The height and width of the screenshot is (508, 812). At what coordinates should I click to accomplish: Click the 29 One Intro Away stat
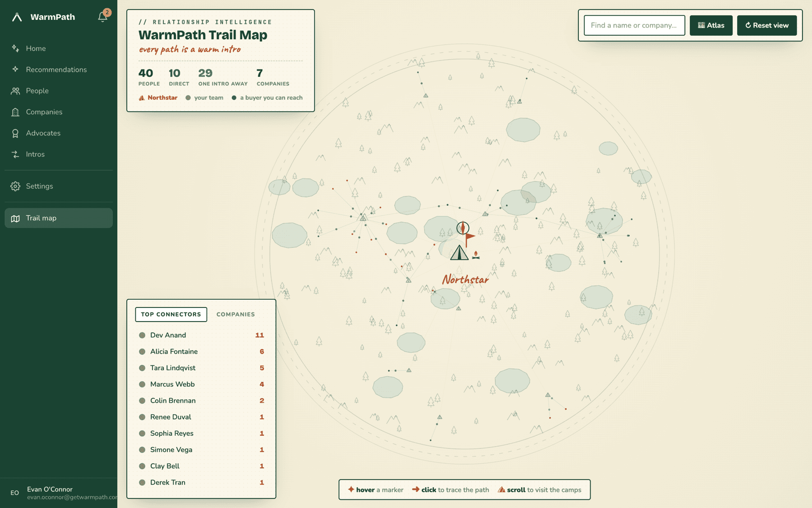223,77
